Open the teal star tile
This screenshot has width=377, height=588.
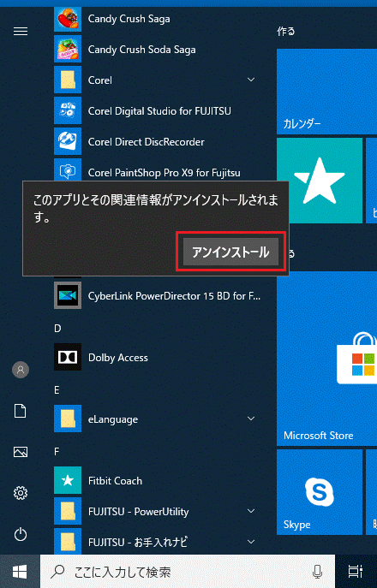point(320,181)
